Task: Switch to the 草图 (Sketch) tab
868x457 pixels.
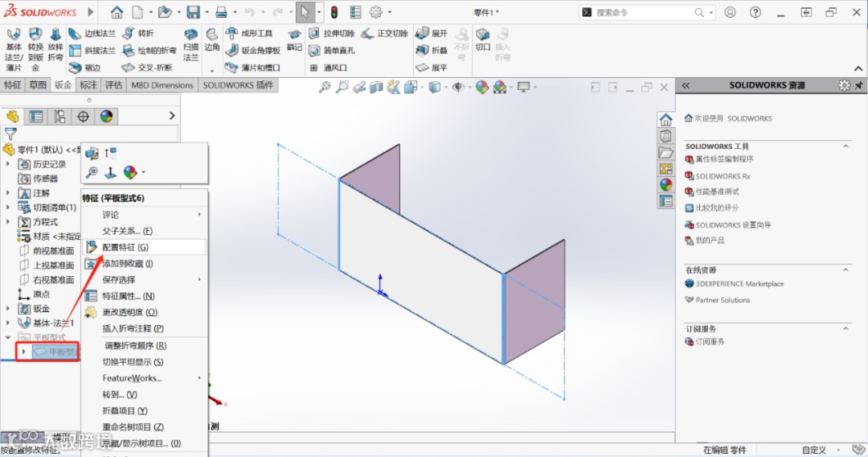Action: tap(38, 84)
